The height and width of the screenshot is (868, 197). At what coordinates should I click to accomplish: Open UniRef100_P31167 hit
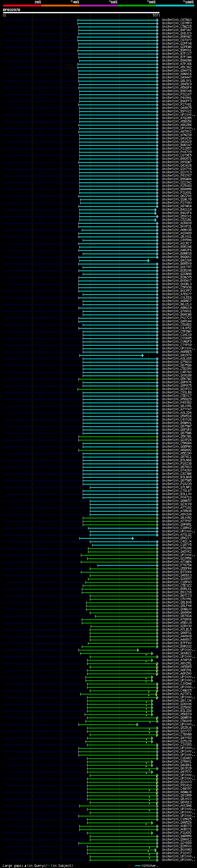click(177, 94)
